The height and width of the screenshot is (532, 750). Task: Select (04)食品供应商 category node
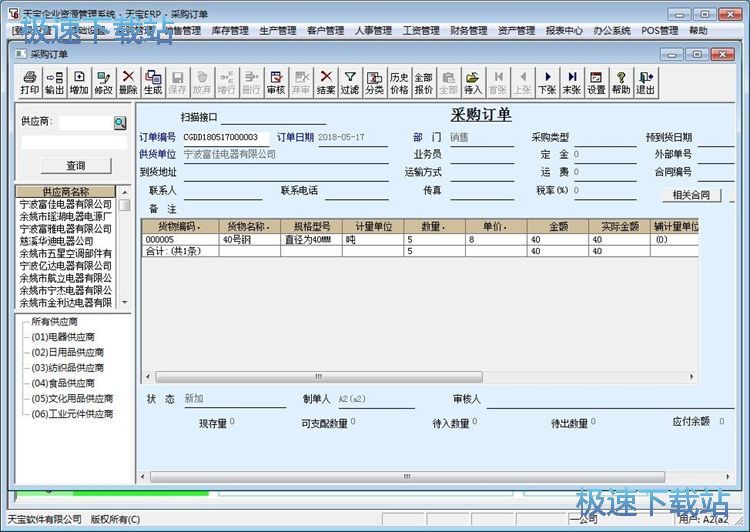pyautogui.click(x=67, y=383)
